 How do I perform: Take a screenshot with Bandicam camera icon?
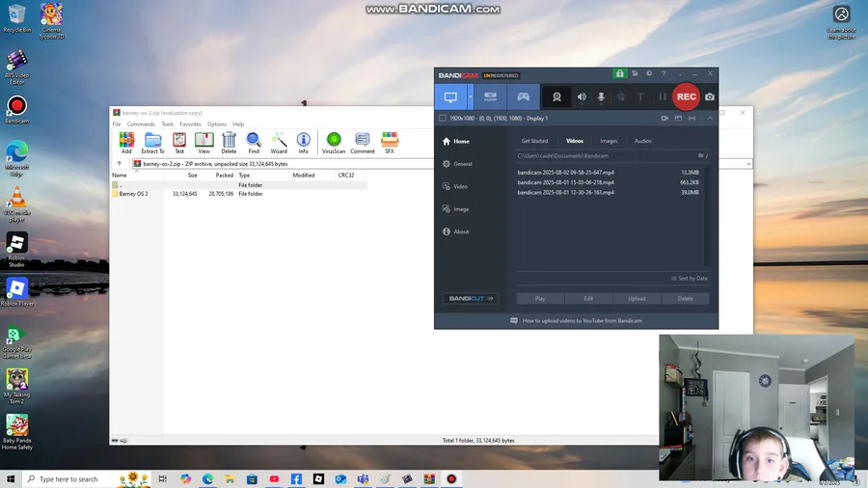click(710, 96)
